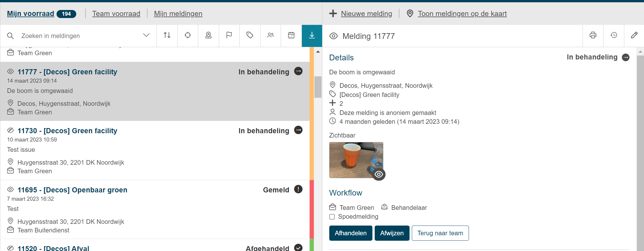
Task: Expand search options dropdown chevron
Action: 146,35
